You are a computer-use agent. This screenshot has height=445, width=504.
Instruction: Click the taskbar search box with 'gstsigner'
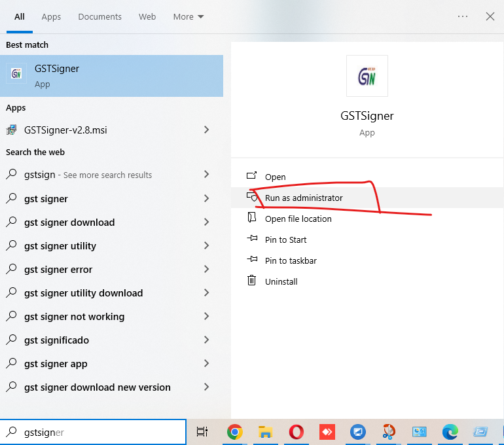click(x=93, y=432)
